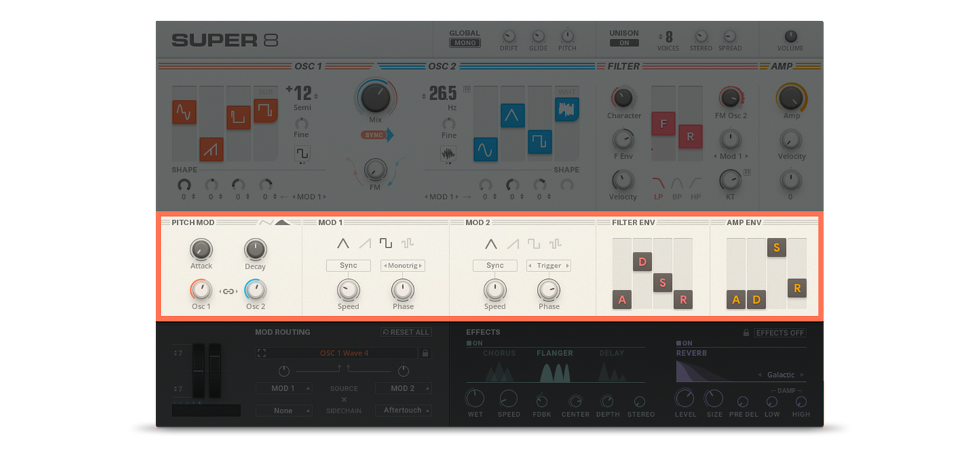Toggle the MOD 2 Sync button

click(x=495, y=266)
